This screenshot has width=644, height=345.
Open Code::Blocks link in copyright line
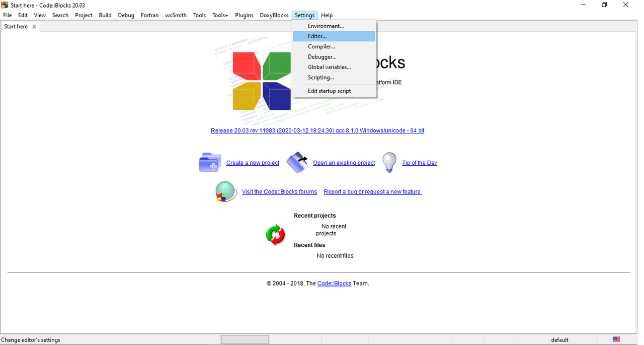[x=334, y=284]
